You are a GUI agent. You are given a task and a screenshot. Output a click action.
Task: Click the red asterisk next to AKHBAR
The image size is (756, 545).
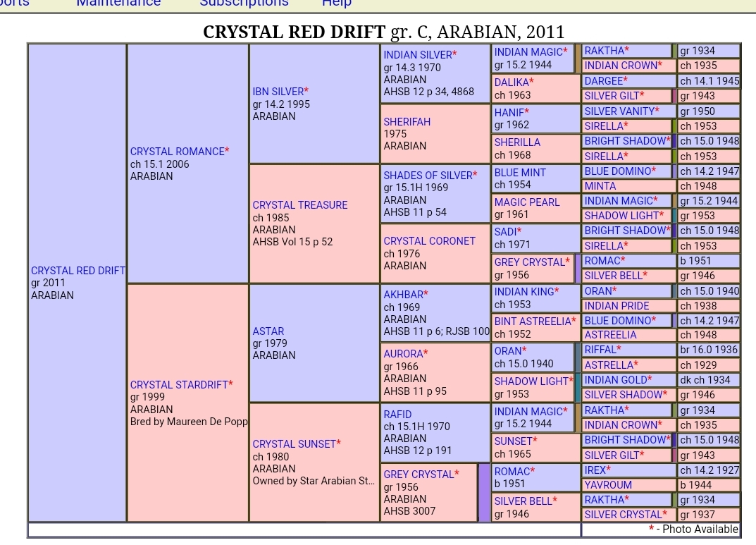(426, 295)
